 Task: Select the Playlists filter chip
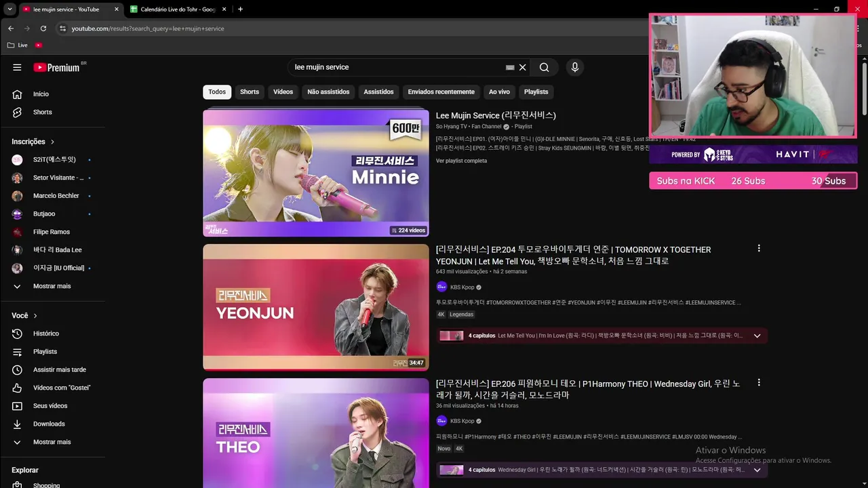click(536, 92)
